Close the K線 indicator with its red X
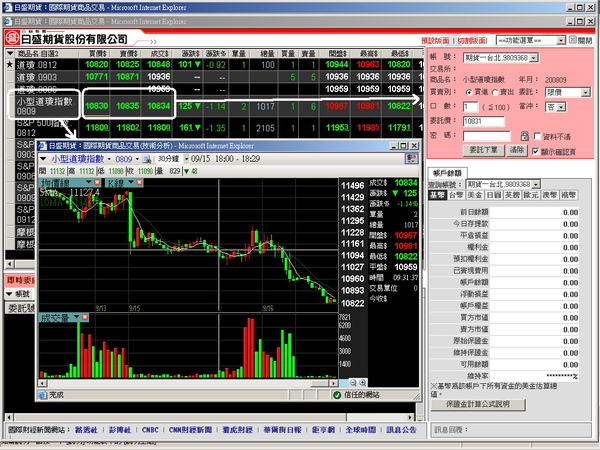600x450 pixels. pyautogui.click(x=139, y=183)
